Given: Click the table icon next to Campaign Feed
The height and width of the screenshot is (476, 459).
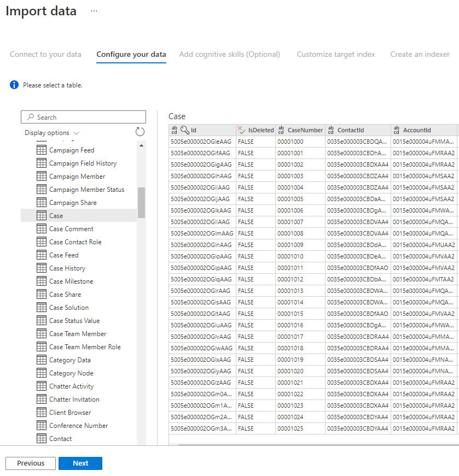Looking at the screenshot, I should 42,150.
